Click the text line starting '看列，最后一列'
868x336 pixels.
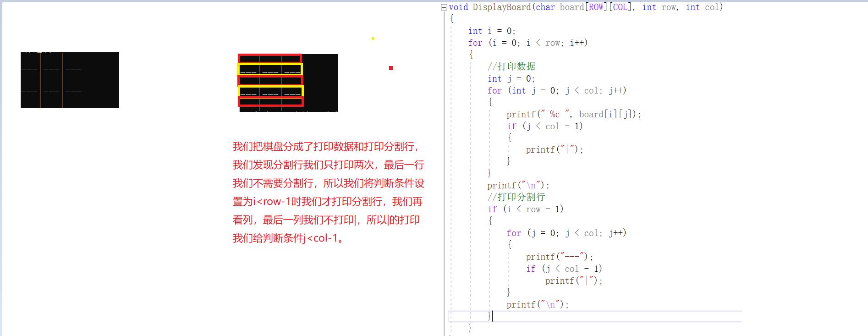pos(326,220)
